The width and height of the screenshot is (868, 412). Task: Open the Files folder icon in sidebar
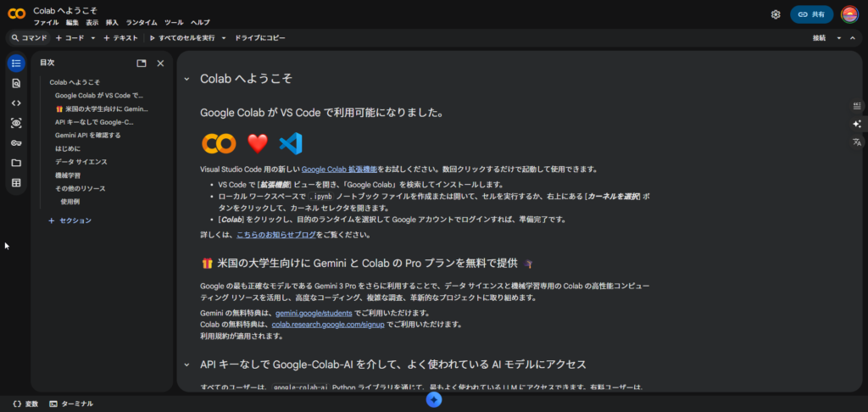point(16,163)
